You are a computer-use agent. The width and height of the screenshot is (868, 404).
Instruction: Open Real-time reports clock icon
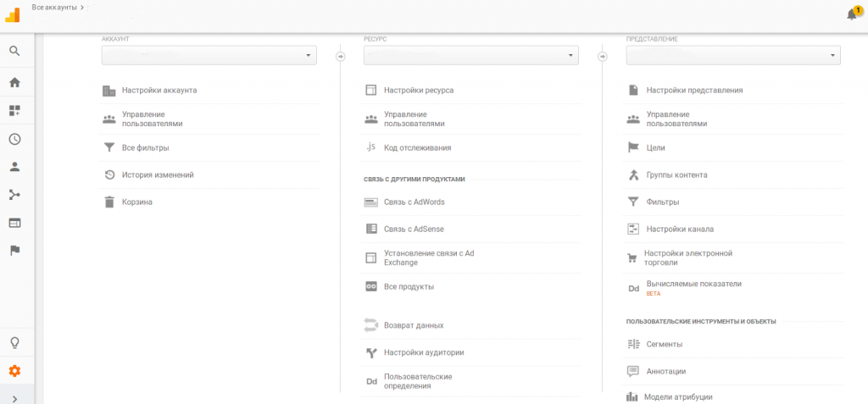pyautogui.click(x=15, y=139)
